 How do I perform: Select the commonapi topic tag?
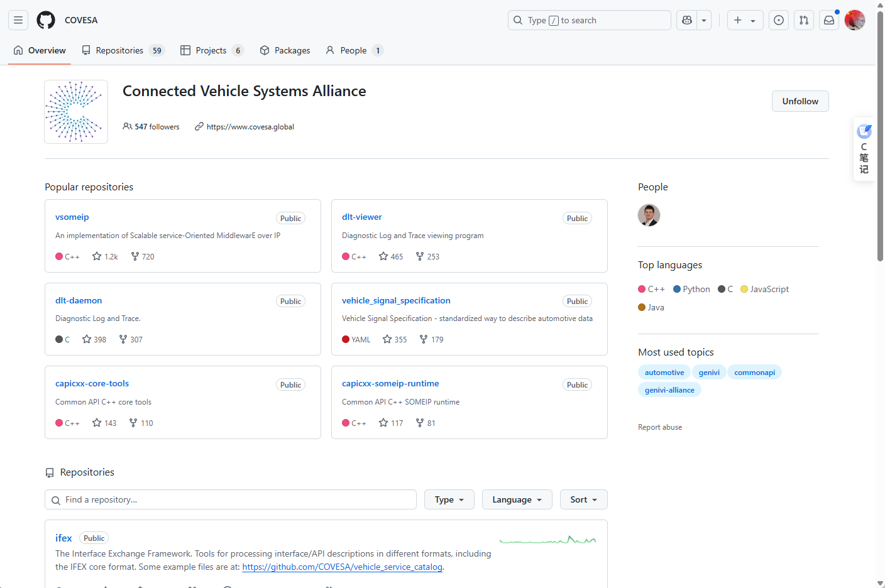click(x=754, y=373)
